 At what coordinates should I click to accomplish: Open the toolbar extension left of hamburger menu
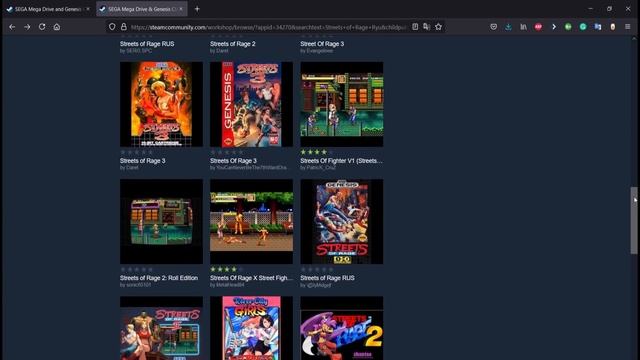click(x=613, y=27)
